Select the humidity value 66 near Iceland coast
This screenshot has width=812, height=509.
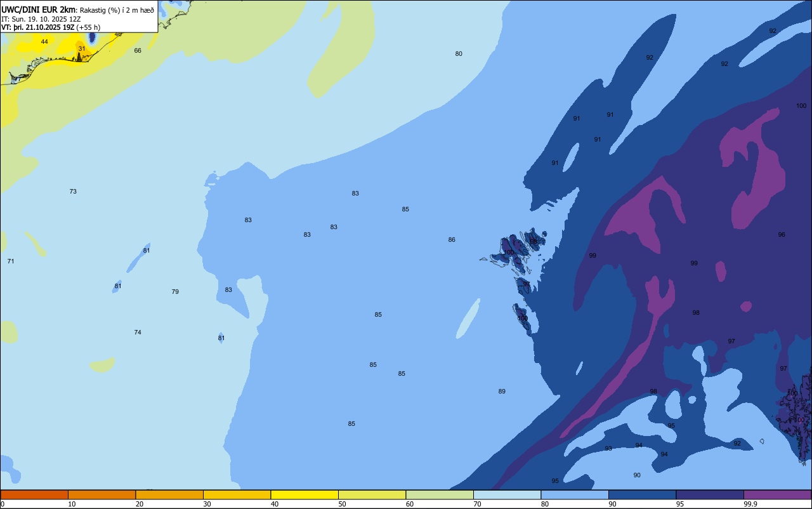[x=138, y=50]
